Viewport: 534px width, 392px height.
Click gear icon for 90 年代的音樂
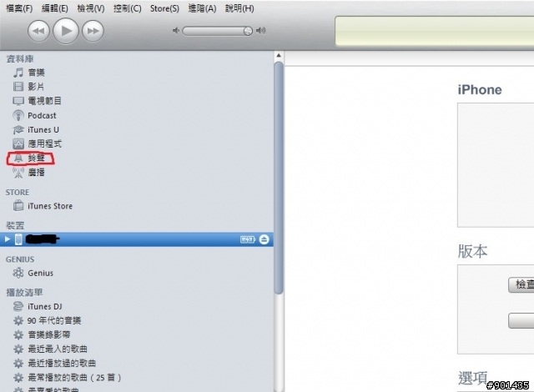pos(18,320)
